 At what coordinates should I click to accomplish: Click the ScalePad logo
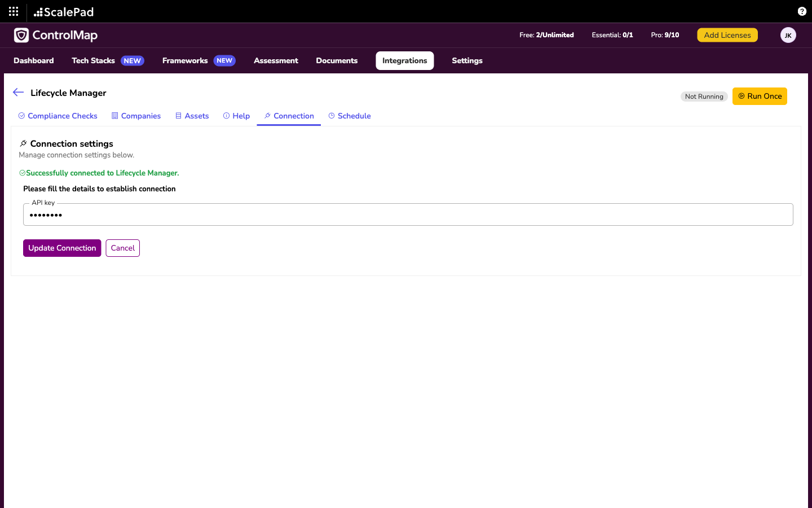coord(64,12)
